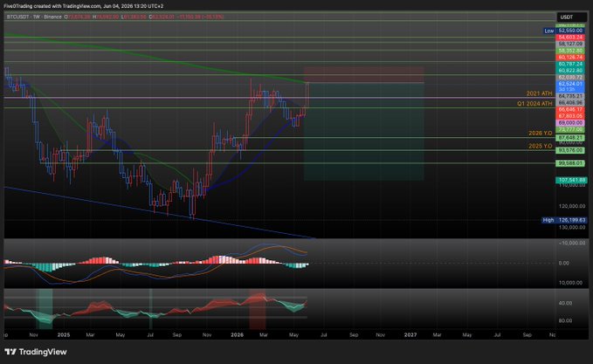Click the MACD histogram zero line value 0.00
The width and height of the screenshot is (593, 364).
coord(564,263)
